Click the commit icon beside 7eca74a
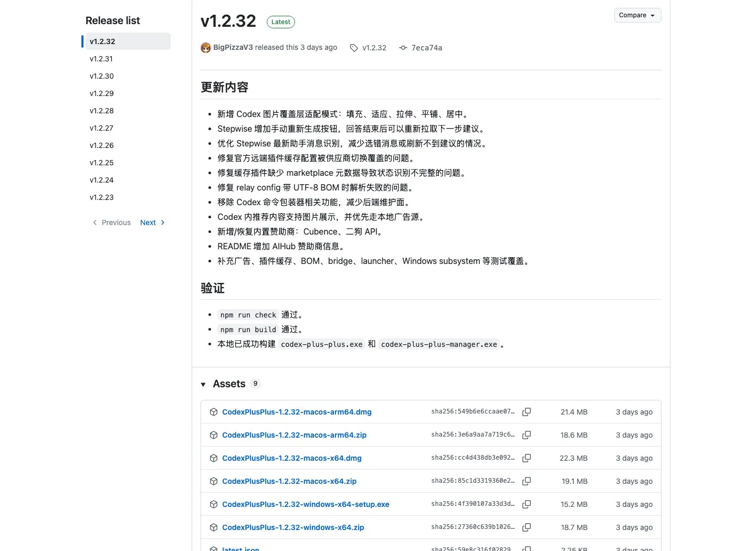This screenshot has width=756, height=551. tap(403, 48)
